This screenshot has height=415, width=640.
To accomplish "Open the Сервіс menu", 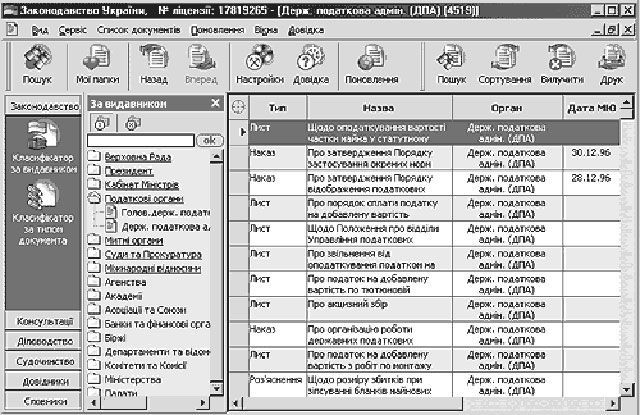I will pyautogui.click(x=71, y=30).
